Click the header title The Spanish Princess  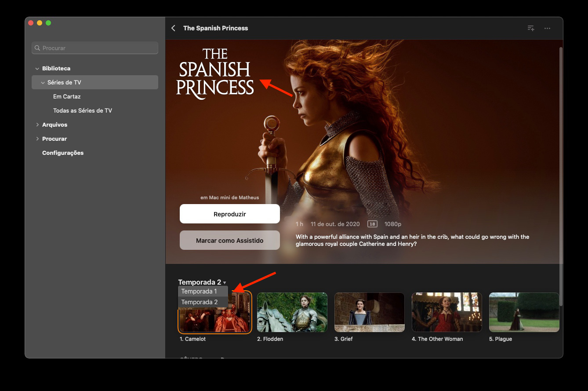pyautogui.click(x=216, y=28)
